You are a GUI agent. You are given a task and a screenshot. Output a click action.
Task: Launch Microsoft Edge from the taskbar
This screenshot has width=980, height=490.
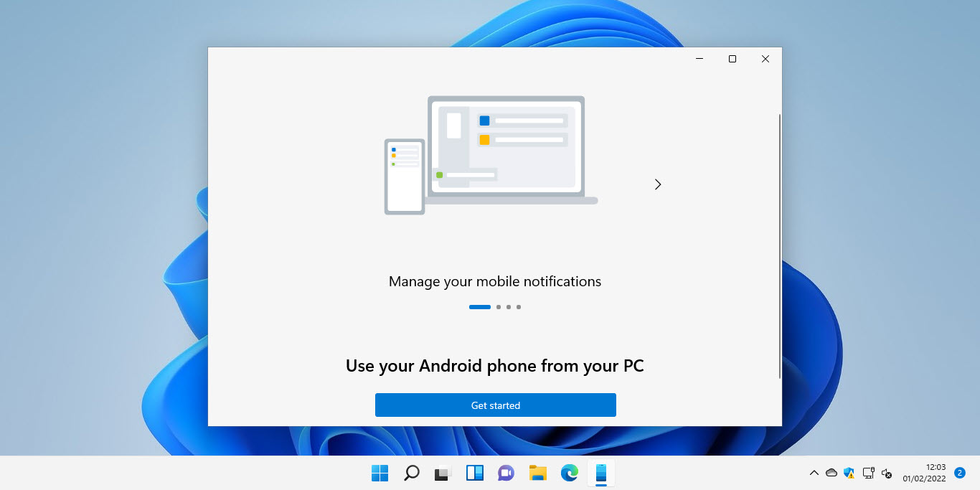coord(569,473)
